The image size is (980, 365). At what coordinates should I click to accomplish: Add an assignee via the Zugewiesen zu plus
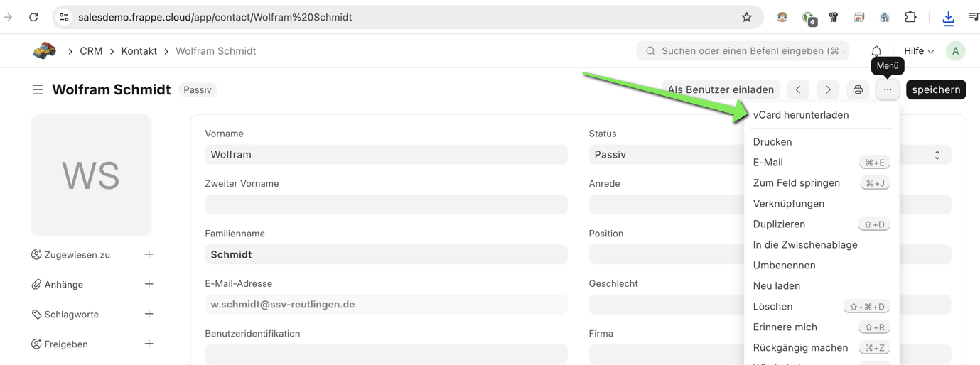coord(149,254)
